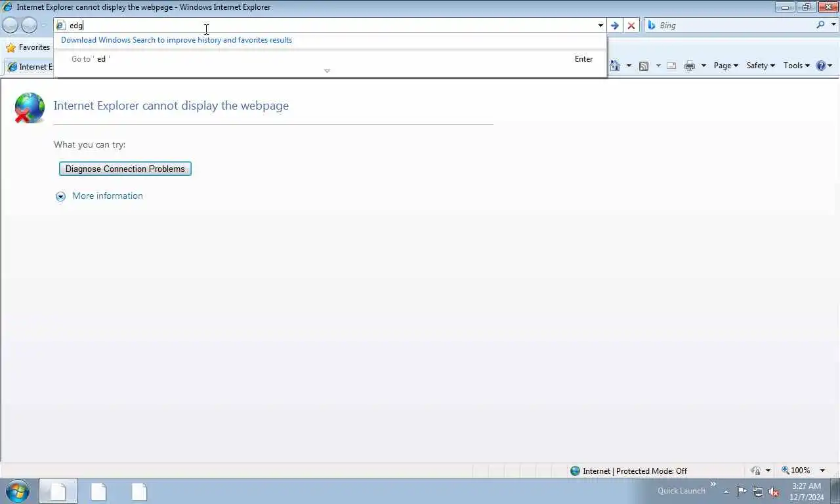Click the RSS Feeds icon
This screenshot has height=504, width=840.
(644, 66)
